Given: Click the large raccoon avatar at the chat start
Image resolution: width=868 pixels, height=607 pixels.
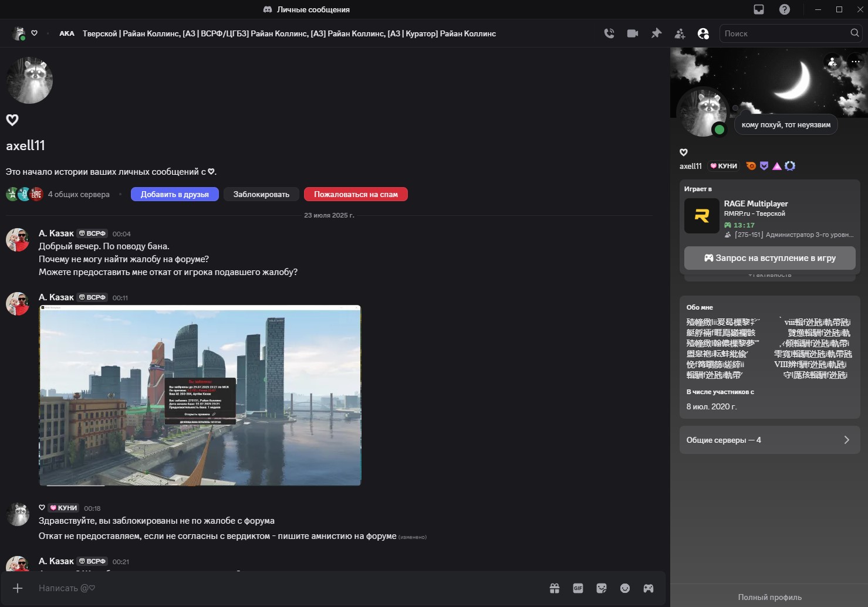Looking at the screenshot, I should click(x=30, y=80).
